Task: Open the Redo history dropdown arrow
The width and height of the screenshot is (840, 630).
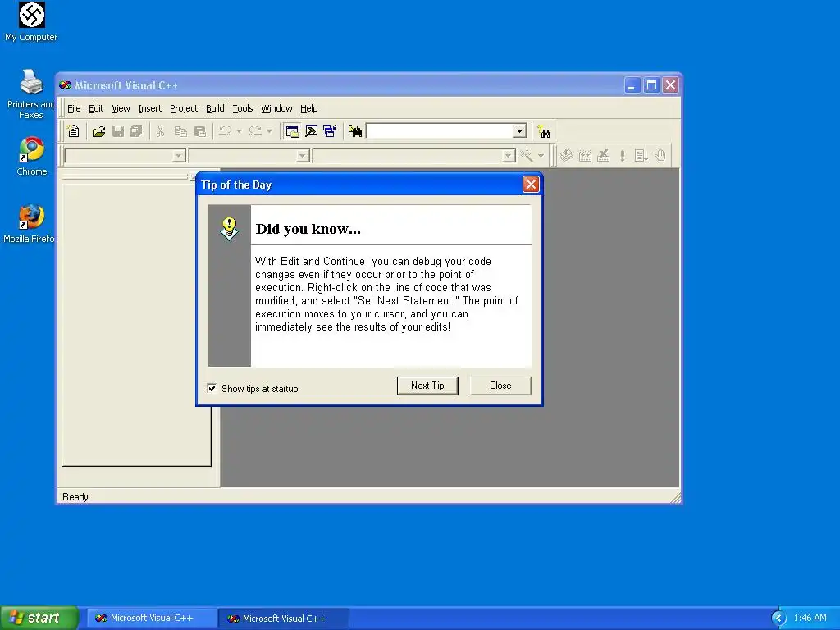Action: (x=269, y=131)
